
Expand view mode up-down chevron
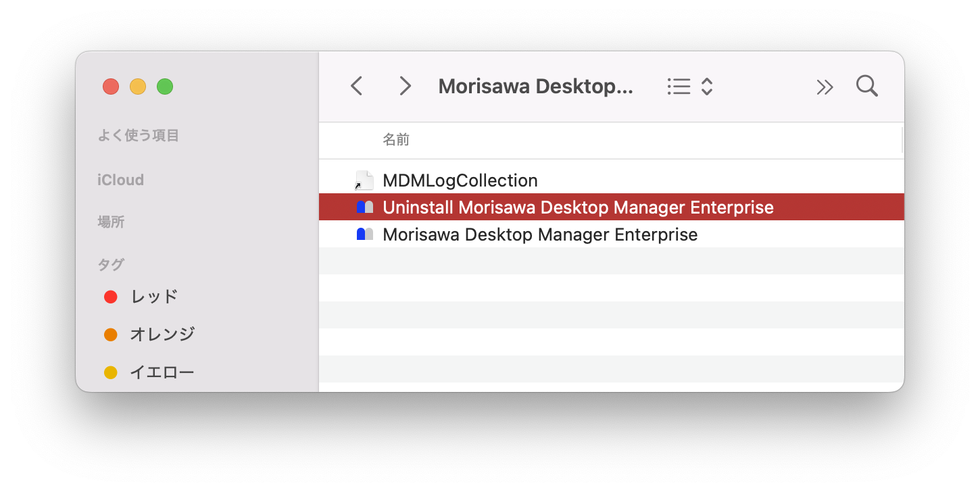pyautogui.click(x=707, y=87)
